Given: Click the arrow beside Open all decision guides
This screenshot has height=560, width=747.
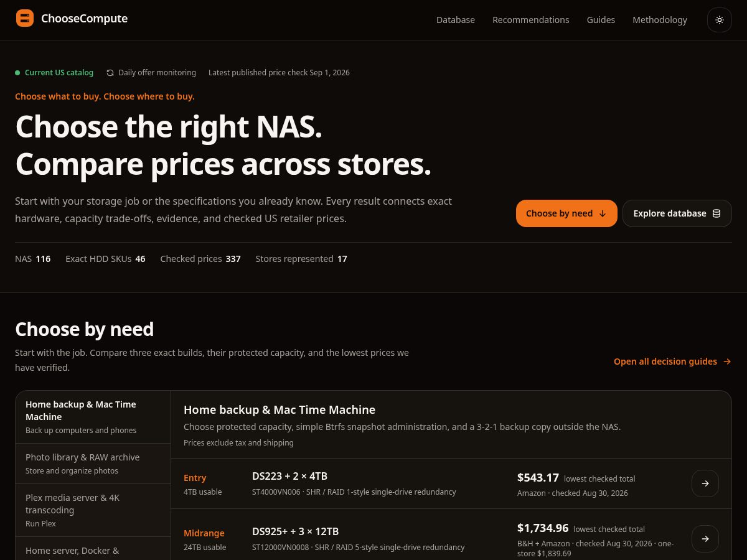Looking at the screenshot, I should coord(727,362).
